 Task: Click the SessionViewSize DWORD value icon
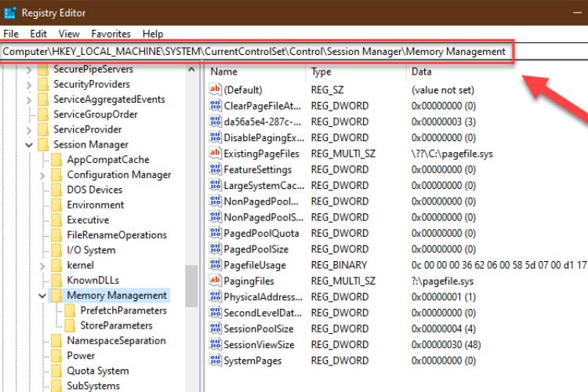[x=216, y=344]
